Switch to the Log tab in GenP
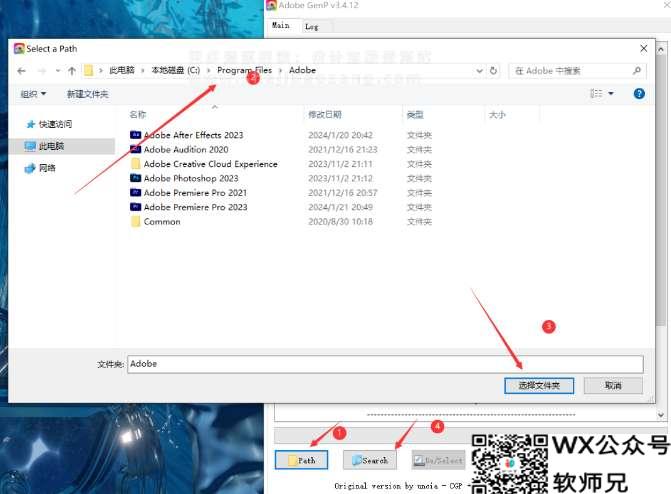The width and height of the screenshot is (671, 494). point(312,27)
